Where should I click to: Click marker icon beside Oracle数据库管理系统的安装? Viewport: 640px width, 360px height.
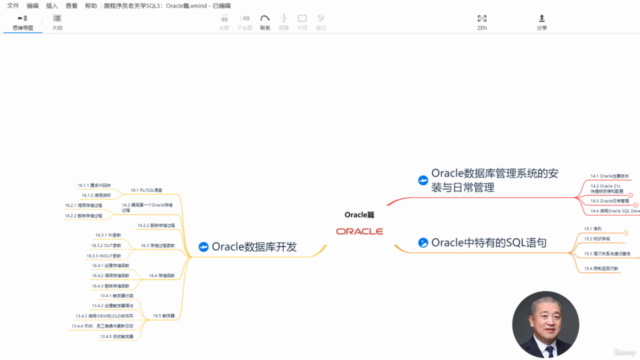423,180
